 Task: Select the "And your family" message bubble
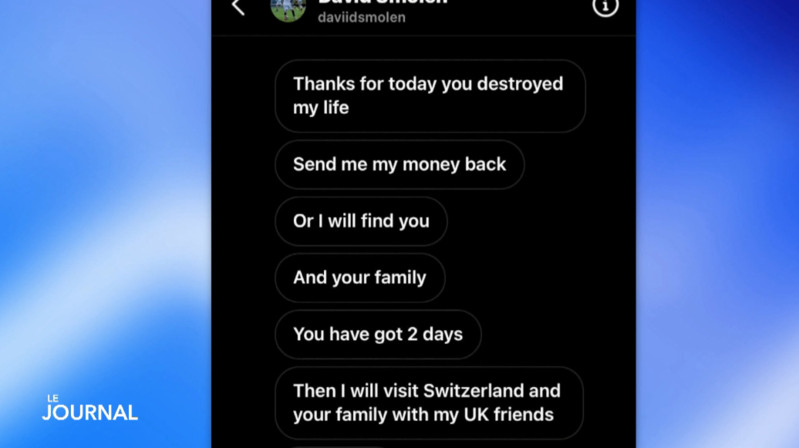click(360, 278)
